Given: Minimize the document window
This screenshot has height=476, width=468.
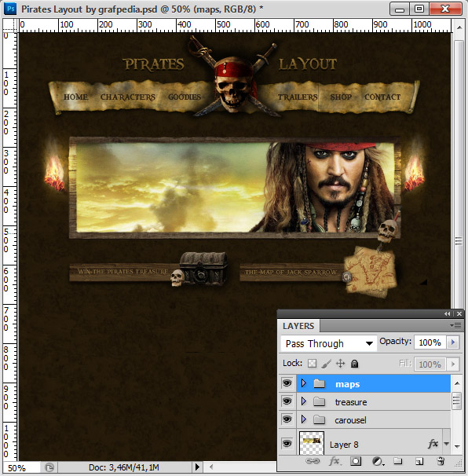Looking at the screenshot, I should pos(400,9).
